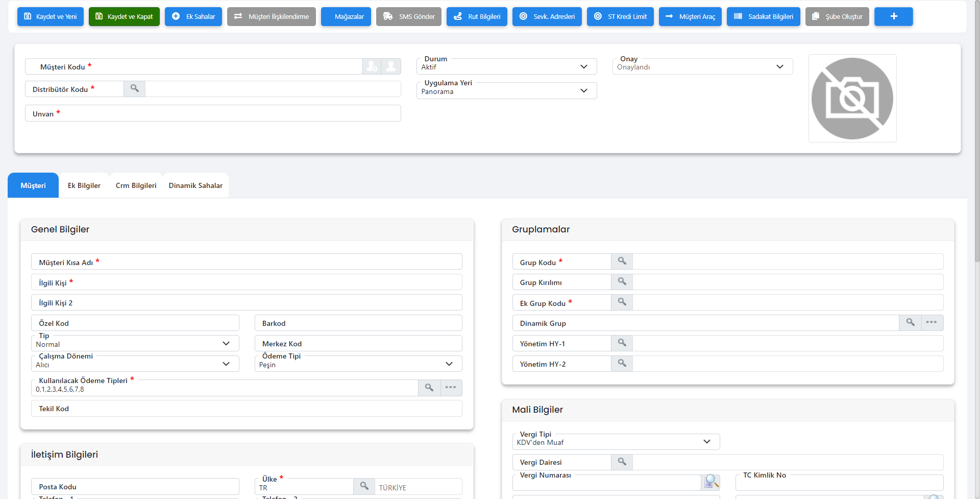The width and height of the screenshot is (980, 499).
Task: Click the Unvan field
Action: click(x=213, y=113)
